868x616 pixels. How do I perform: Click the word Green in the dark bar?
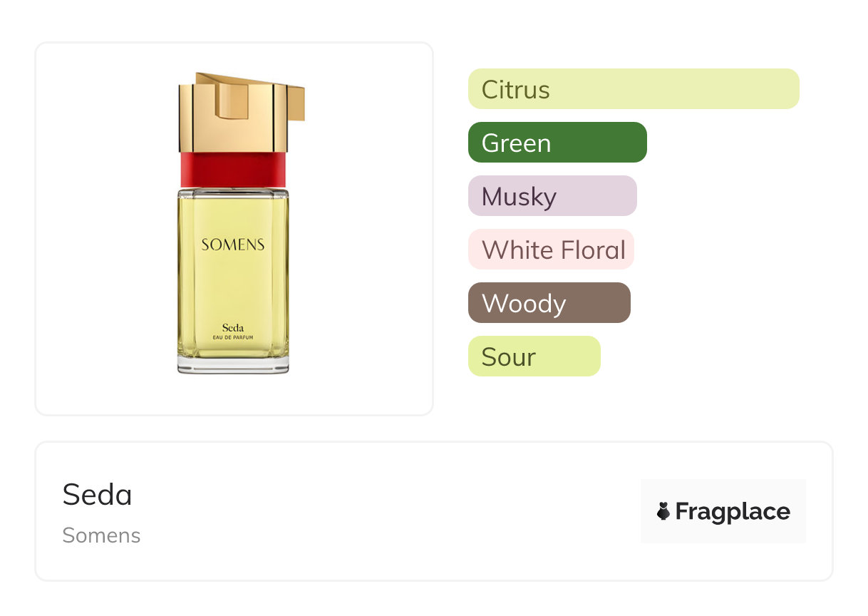click(516, 143)
